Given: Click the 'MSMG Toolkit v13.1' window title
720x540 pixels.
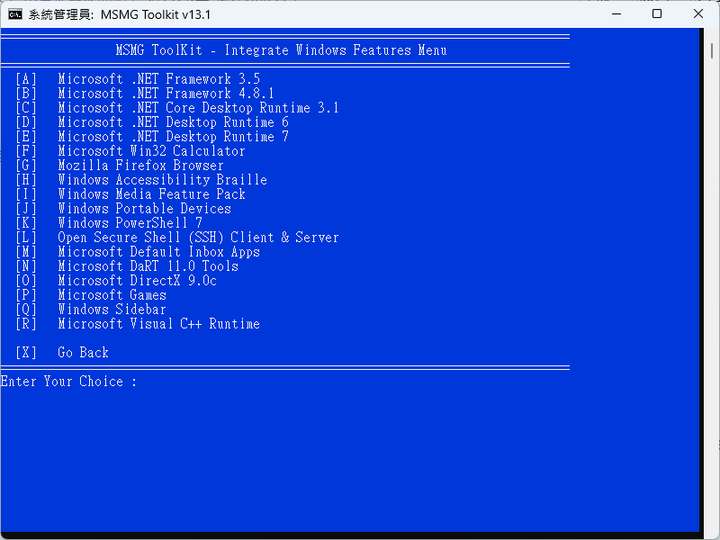Looking at the screenshot, I should coord(156,15).
